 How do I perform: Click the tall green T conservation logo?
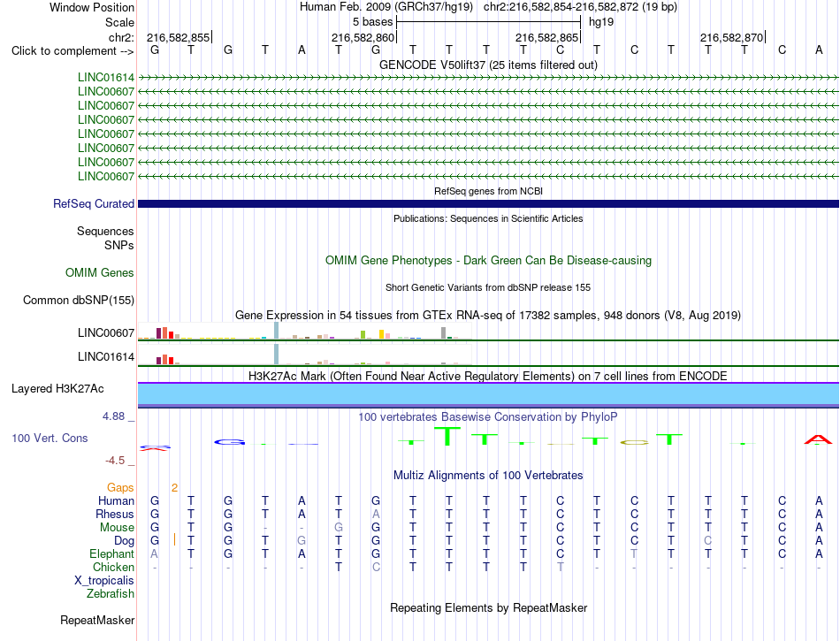[447, 436]
